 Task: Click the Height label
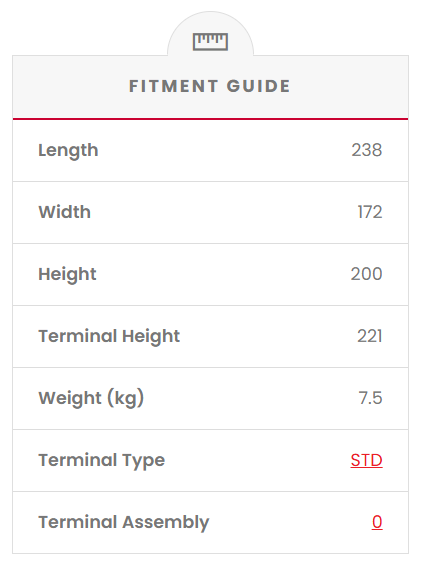pos(67,275)
